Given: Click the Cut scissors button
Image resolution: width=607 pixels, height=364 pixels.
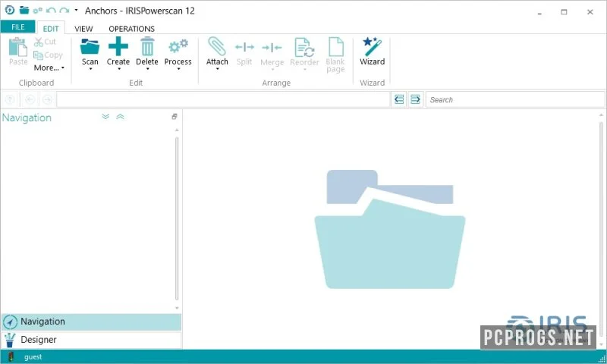Looking at the screenshot, I should pyautogui.click(x=45, y=42).
